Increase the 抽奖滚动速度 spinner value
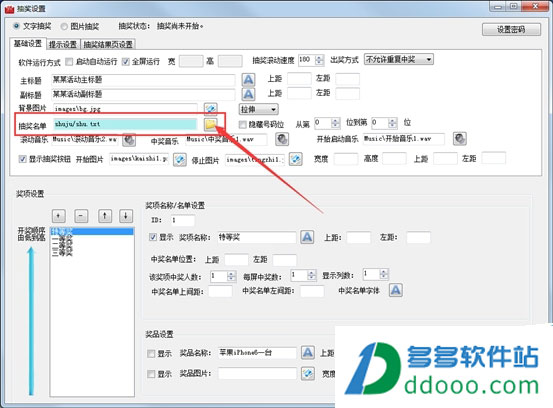The image size is (553, 408). point(319,57)
